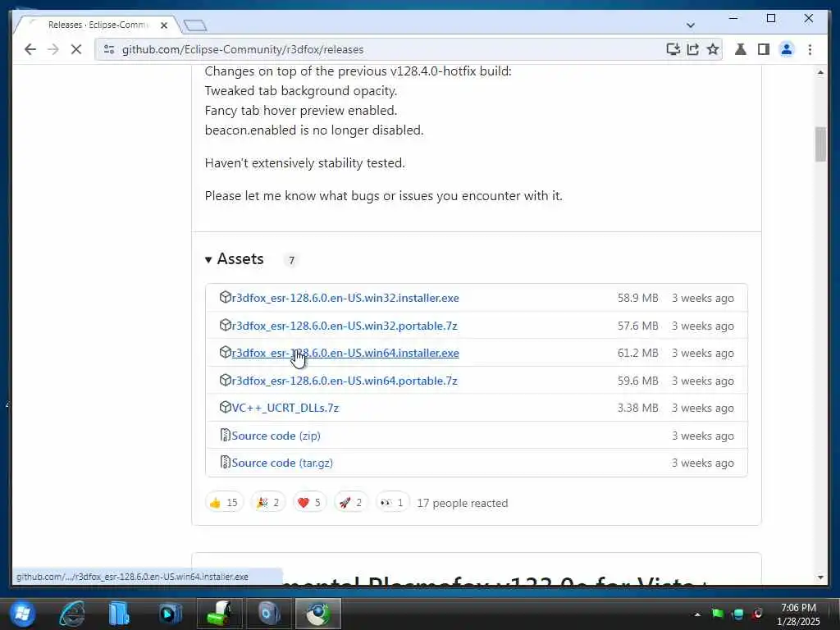
Task: Select the Releases · Eclipse-Community tab
Action: coord(97,25)
